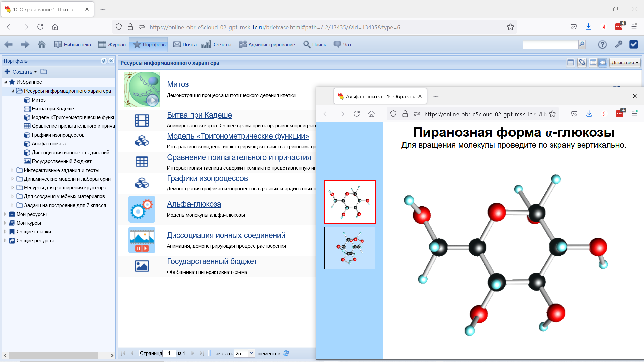Open the Битва при Кадеше link
Screen dimensions: 644x362
point(199,115)
